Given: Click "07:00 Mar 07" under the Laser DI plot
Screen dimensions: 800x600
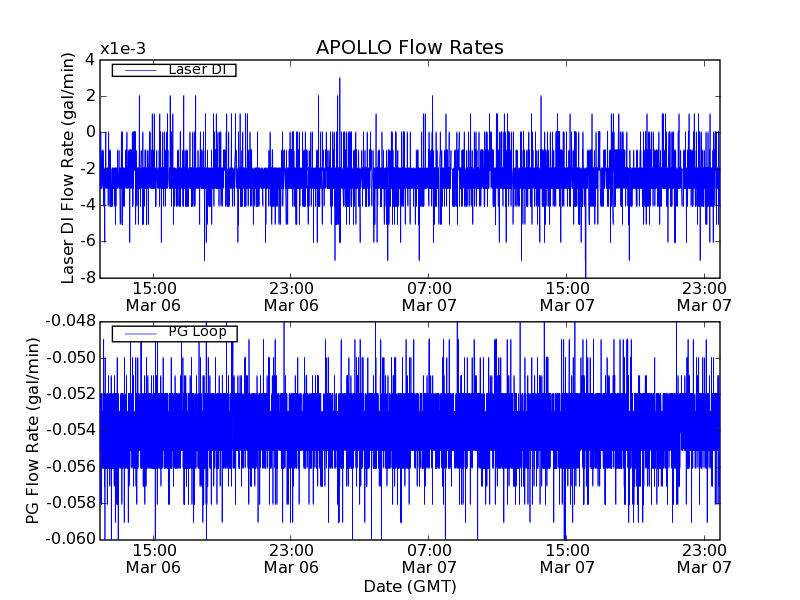Looking at the screenshot, I should point(429,297).
